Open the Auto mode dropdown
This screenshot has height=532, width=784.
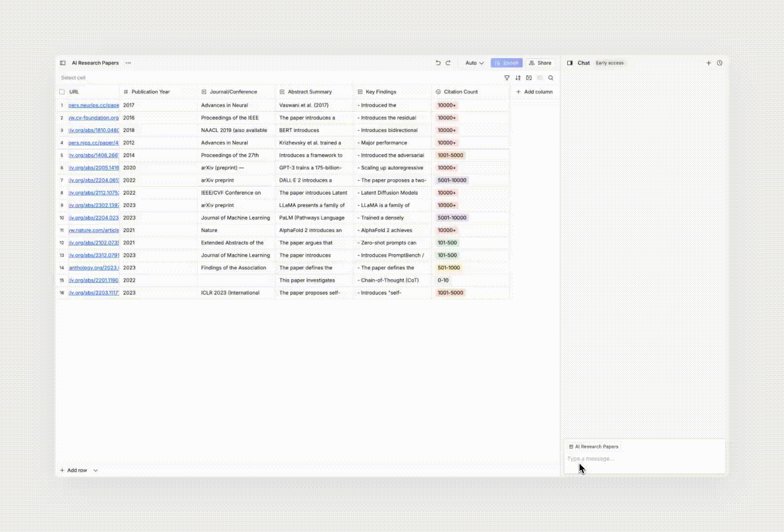point(474,63)
